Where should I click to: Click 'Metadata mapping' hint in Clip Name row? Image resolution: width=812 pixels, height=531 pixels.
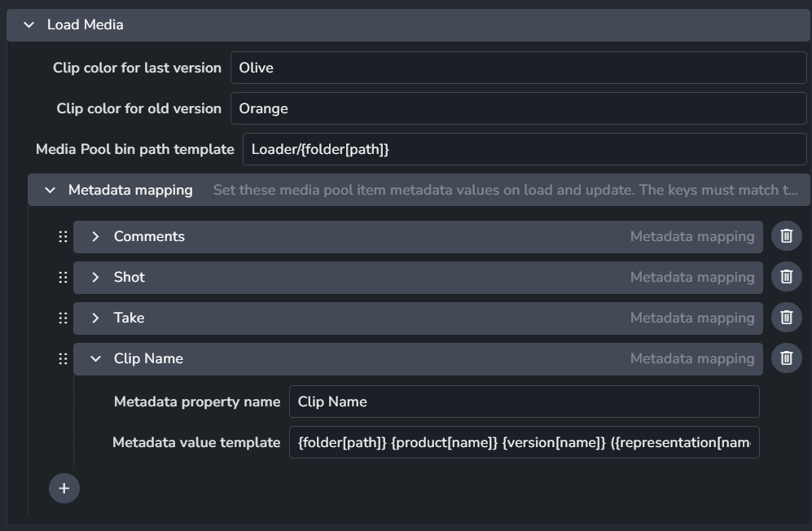691,359
